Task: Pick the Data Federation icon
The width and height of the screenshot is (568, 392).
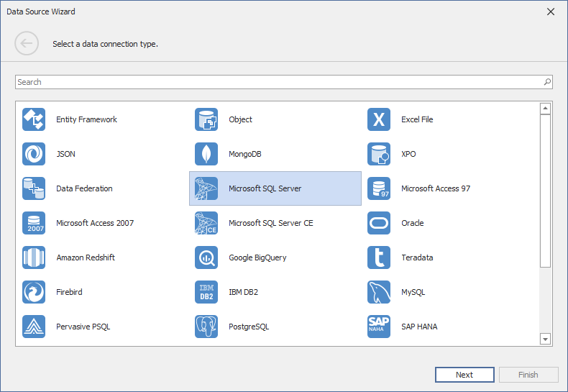Action: 34,188
